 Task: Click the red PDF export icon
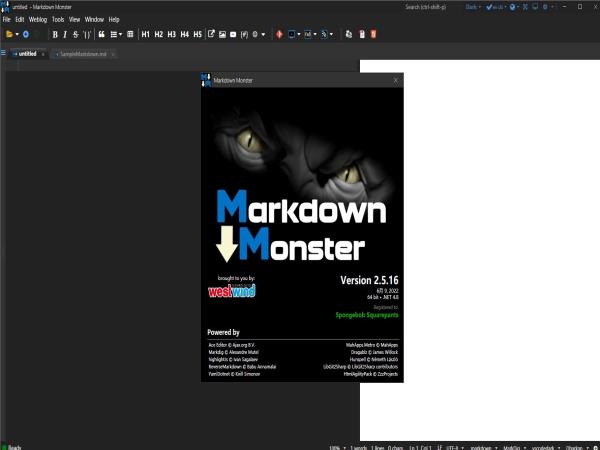[x=362, y=34]
